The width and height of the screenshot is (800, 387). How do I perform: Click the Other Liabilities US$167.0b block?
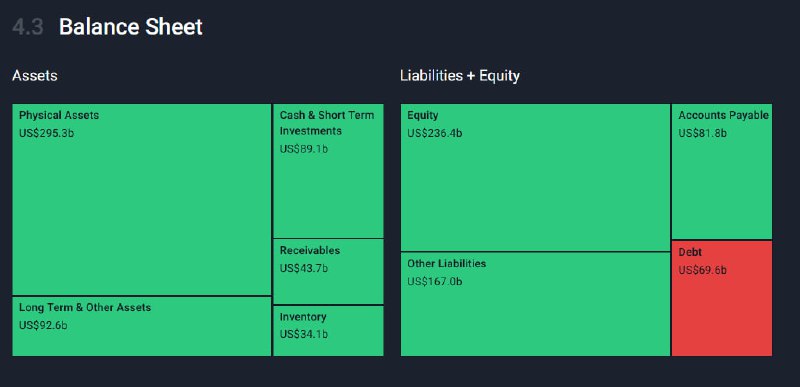(x=535, y=304)
